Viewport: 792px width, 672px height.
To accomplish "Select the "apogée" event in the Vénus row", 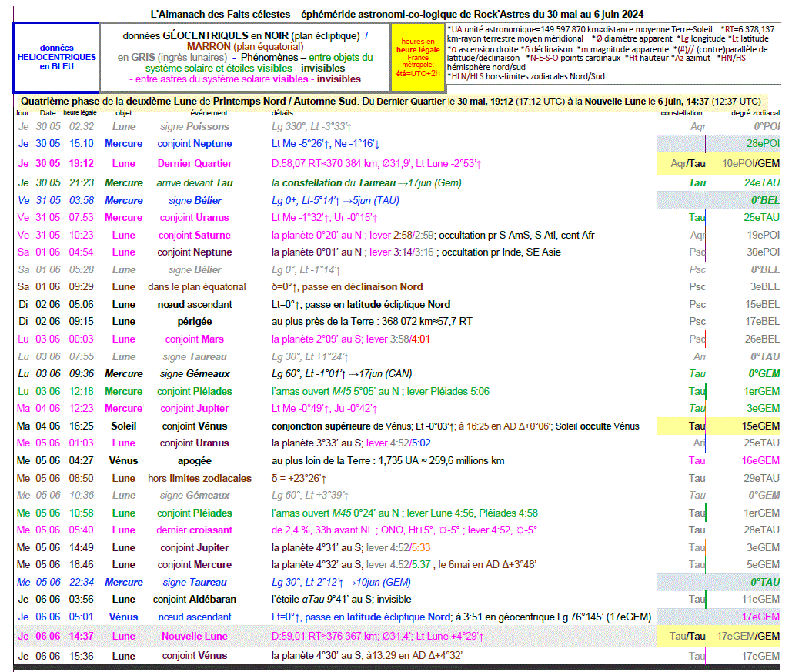I will click(x=195, y=461).
